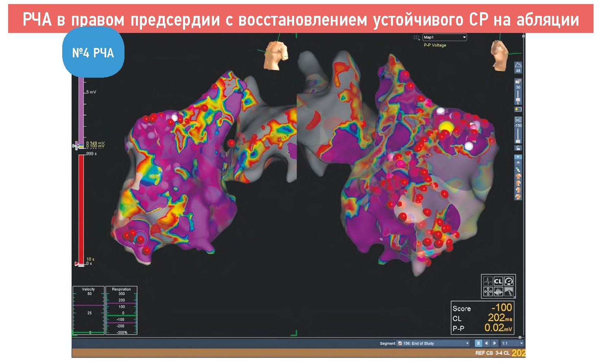Click the signal burst waveform icon
The image size is (600, 364).
[x=498, y=291]
